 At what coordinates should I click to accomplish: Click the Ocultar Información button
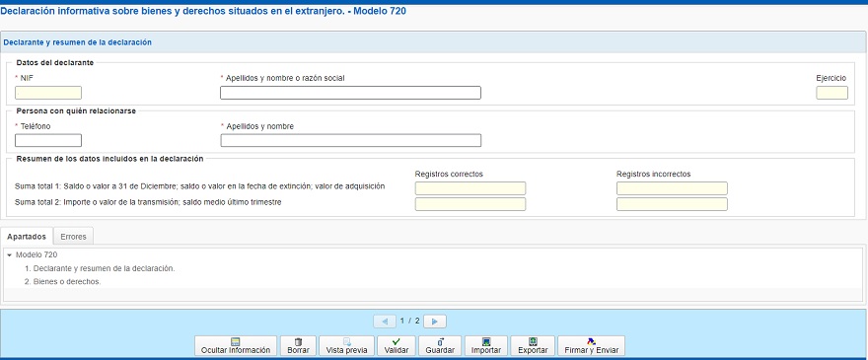click(x=236, y=345)
